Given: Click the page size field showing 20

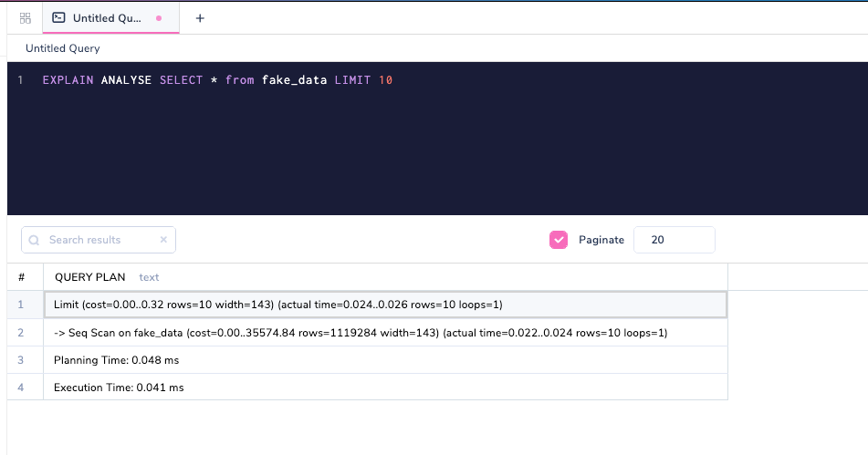Looking at the screenshot, I should 674,240.
